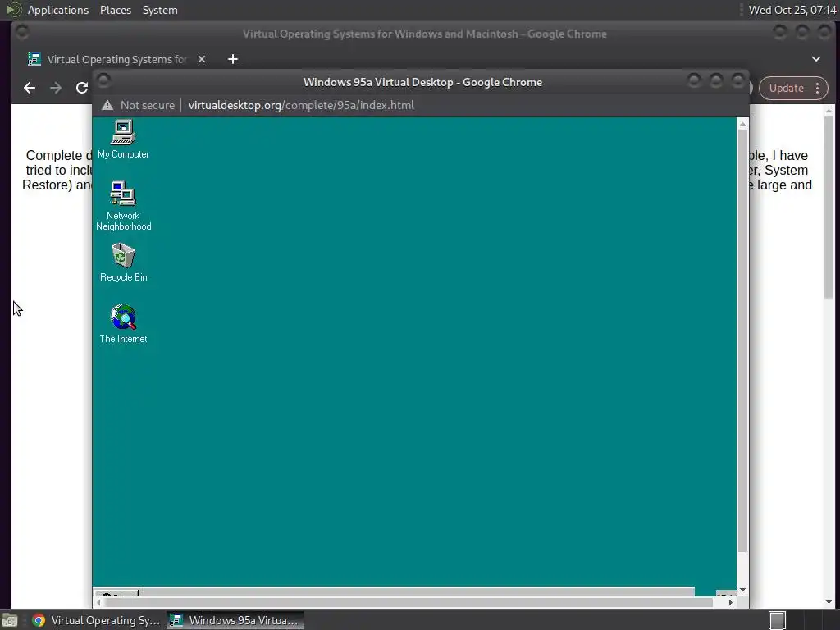Click background Chrome window menu button
This screenshot has width=840, height=630.
22,33
